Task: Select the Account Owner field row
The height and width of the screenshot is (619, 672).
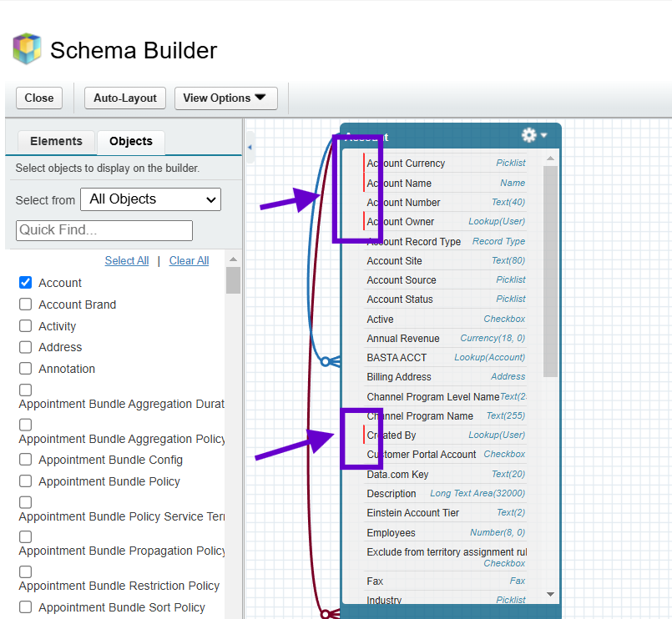Action: click(445, 221)
